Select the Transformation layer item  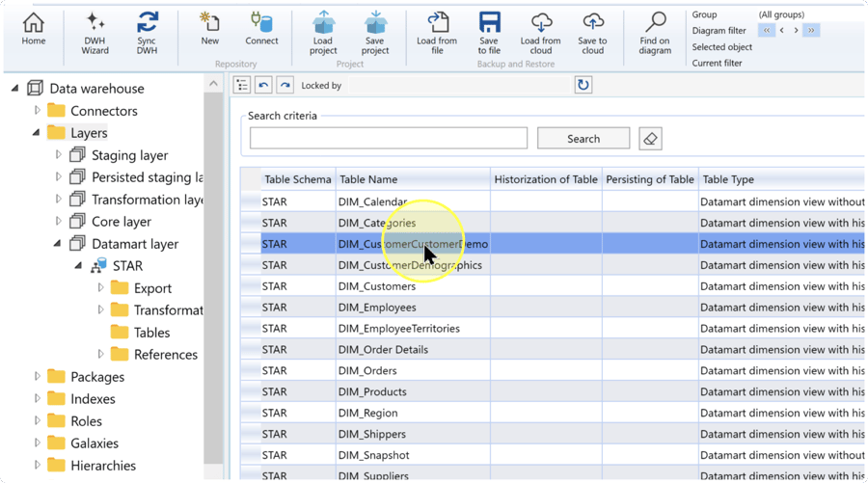(x=148, y=200)
